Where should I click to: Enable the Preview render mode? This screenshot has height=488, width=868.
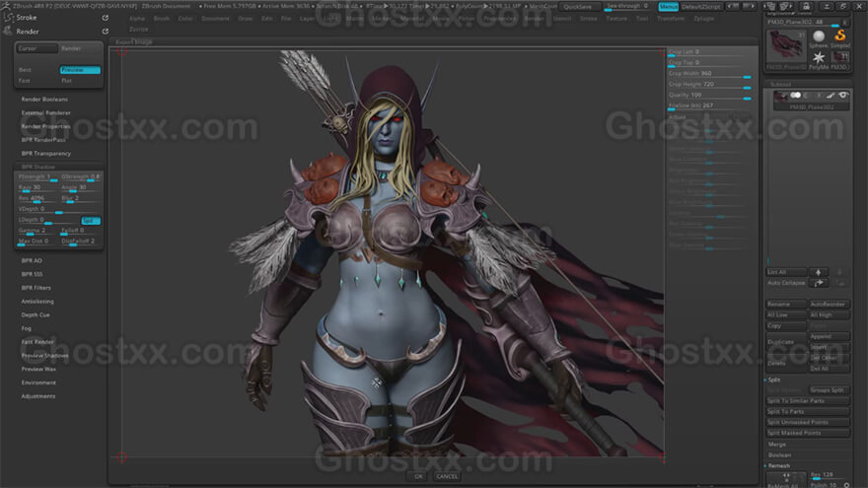(x=80, y=70)
